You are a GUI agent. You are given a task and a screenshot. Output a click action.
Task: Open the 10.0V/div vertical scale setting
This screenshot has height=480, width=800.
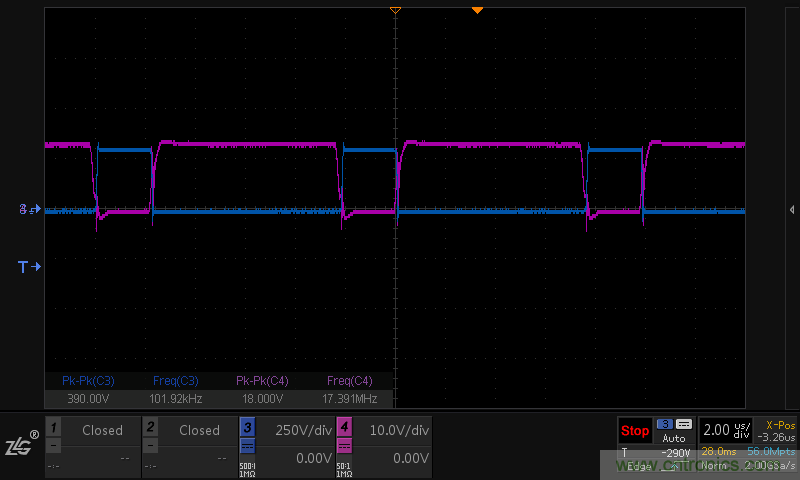coord(399,430)
